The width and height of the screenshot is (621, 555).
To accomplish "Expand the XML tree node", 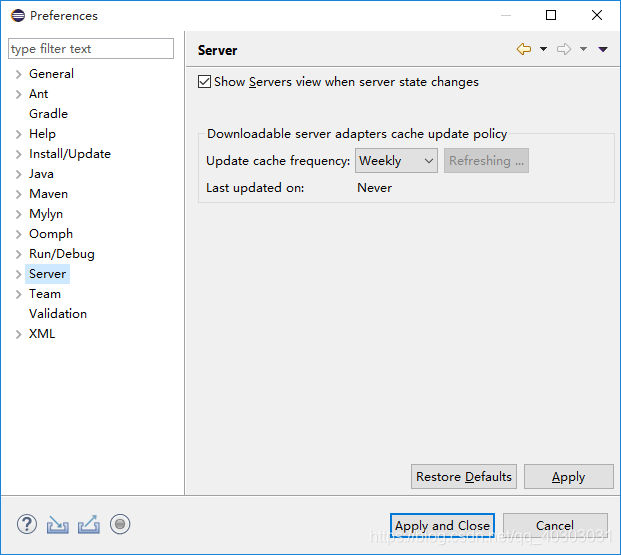I will [18, 334].
